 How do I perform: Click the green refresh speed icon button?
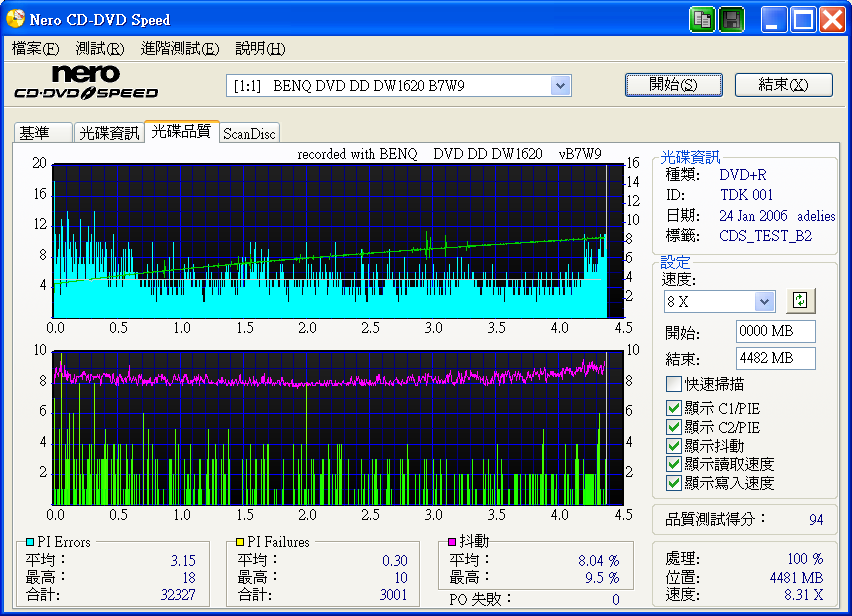pyautogui.click(x=800, y=300)
